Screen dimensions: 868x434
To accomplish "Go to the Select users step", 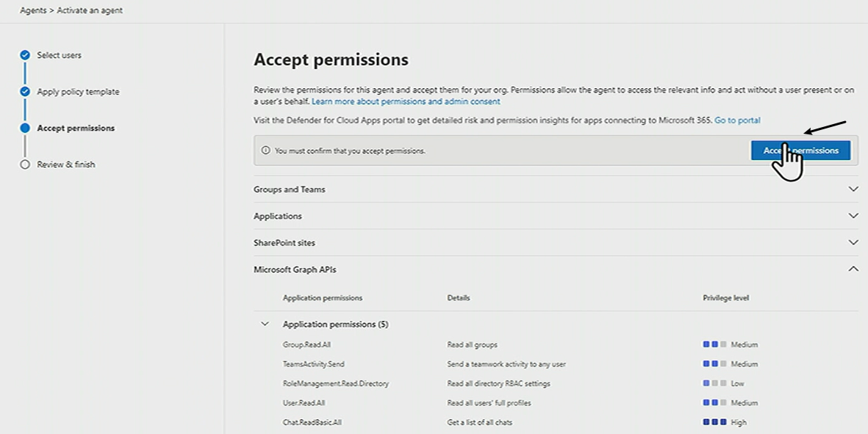I will click(60, 55).
